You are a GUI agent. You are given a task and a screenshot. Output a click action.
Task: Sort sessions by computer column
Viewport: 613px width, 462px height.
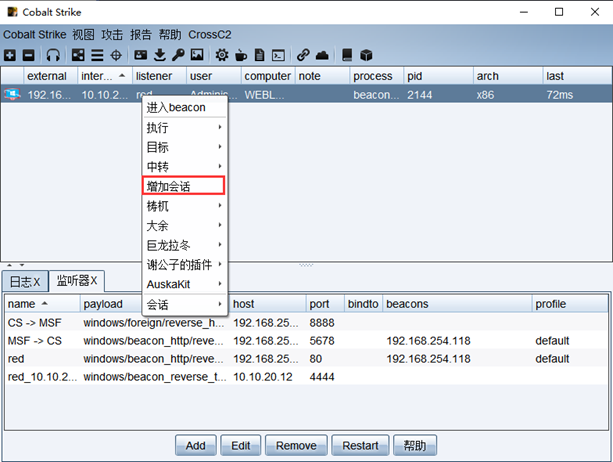268,76
